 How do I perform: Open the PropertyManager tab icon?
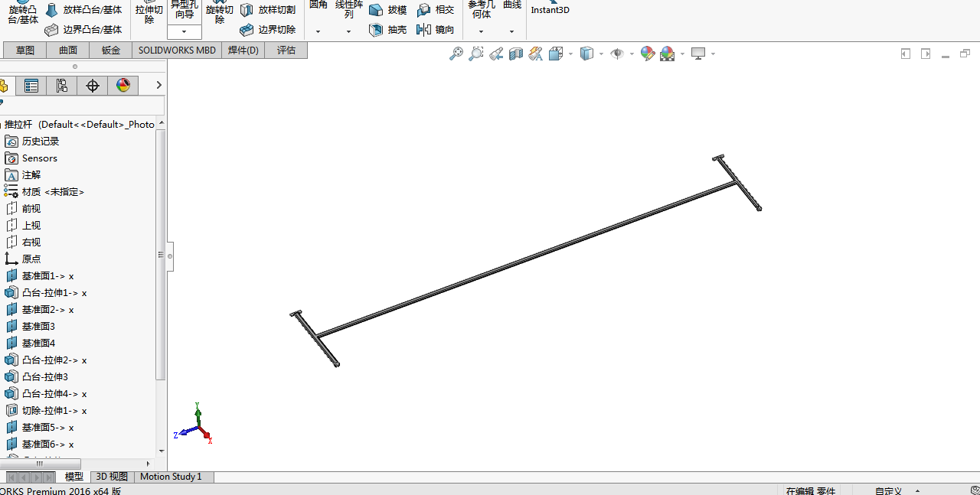(31, 86)
